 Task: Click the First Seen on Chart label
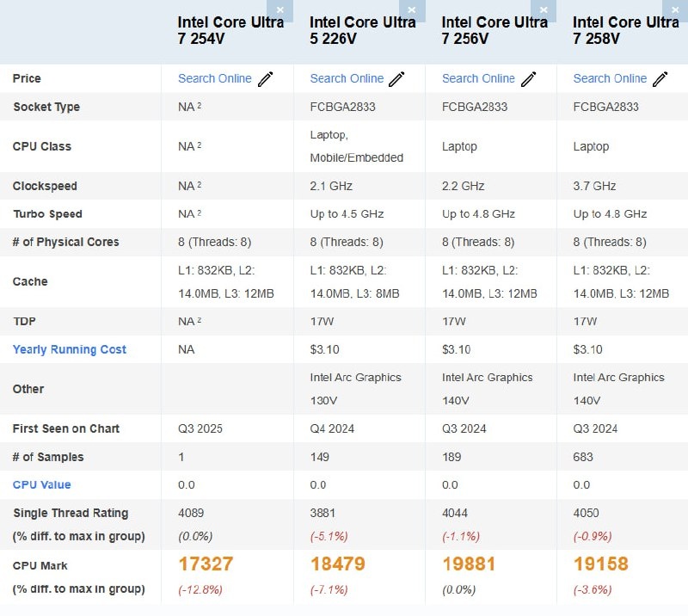tap(66, 428)
